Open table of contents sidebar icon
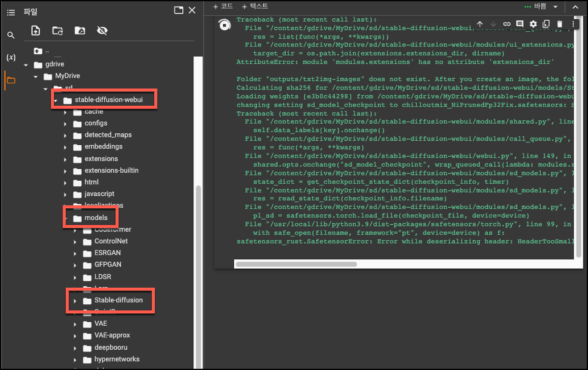Screen dimensions: 588x370 point(11,13)
